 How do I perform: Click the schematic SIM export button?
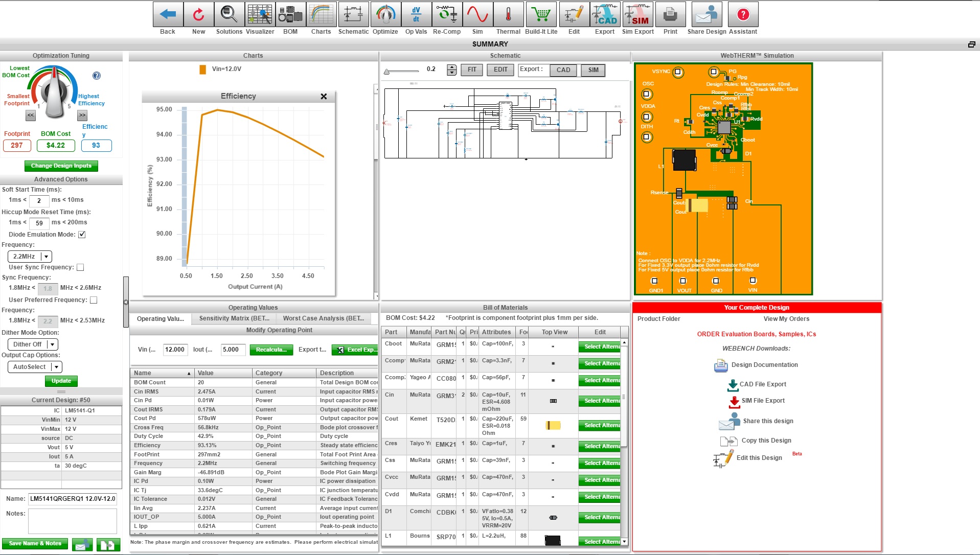pyautogui.click(x=593, y=70)
